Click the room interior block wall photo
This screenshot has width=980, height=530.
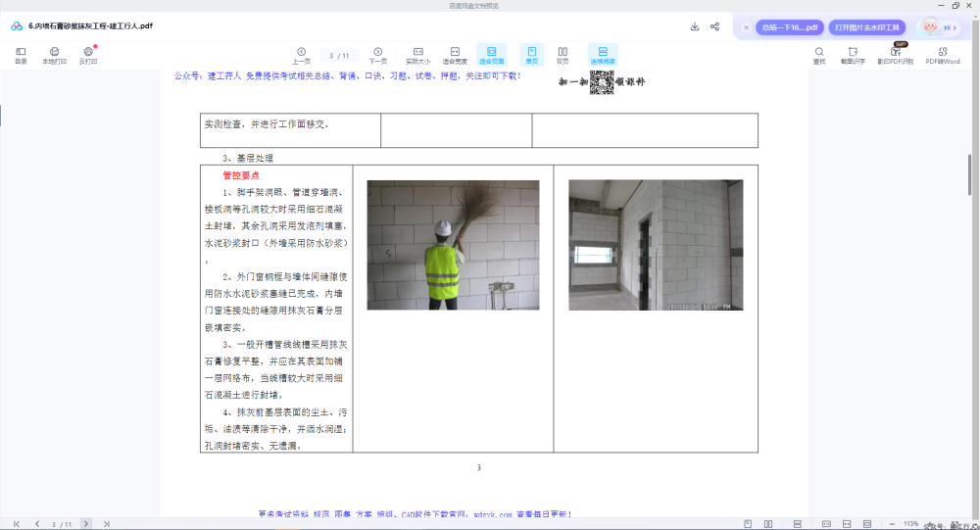click(656, 245)
